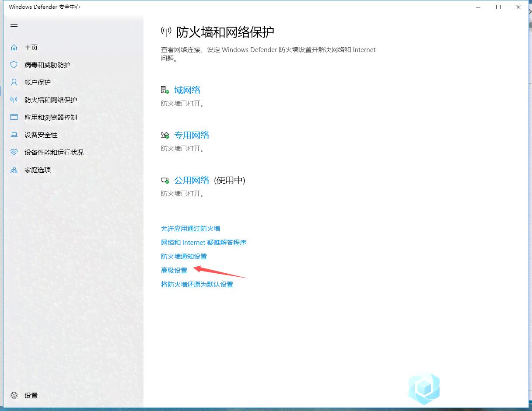Viewport: 532px width, 411px height.
Task: Click the window icon for 应用和浏览器控制
Action: tap(14, 117)
